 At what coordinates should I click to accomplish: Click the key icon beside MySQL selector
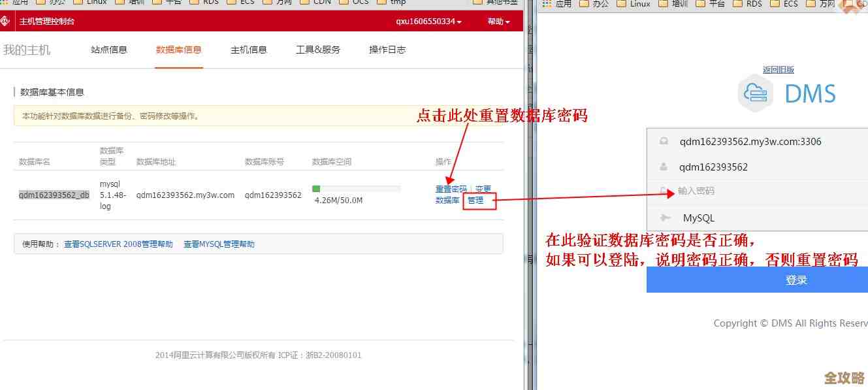pos(665,217)
